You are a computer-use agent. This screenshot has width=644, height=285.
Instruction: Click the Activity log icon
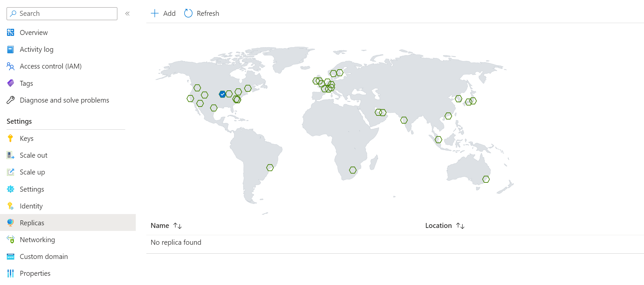pyautogui.click(x=10, y=49)
